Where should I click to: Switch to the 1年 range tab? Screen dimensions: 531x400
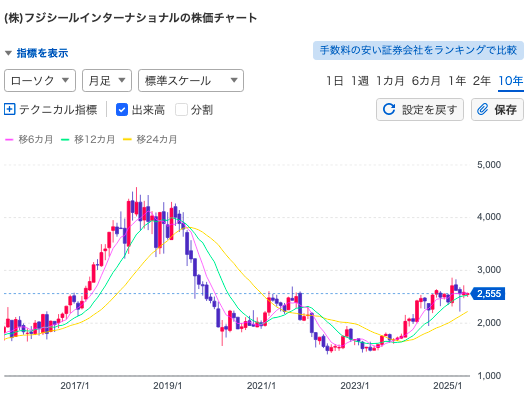coord(457,81)
